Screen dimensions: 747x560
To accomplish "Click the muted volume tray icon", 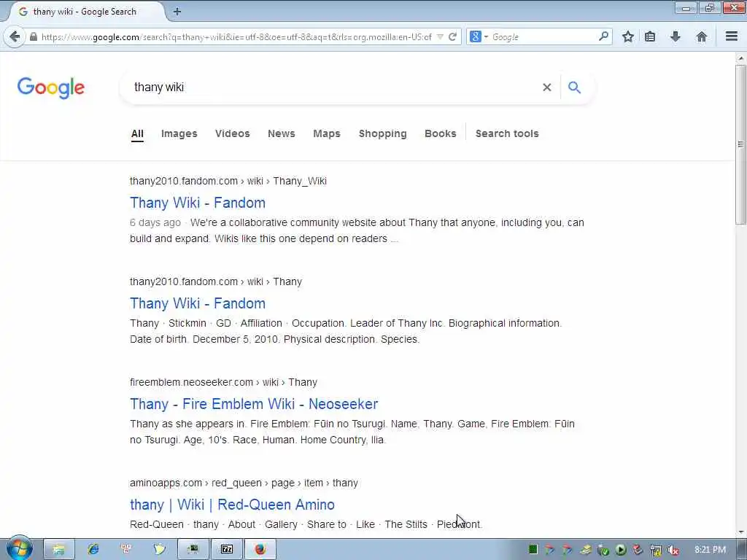I will click(673, 550).
